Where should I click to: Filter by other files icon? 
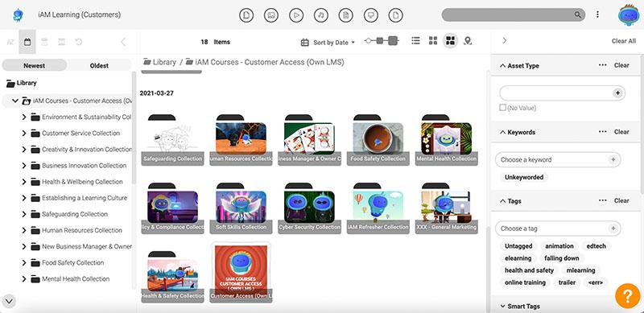pyautogui.click(x=395, y=15)
